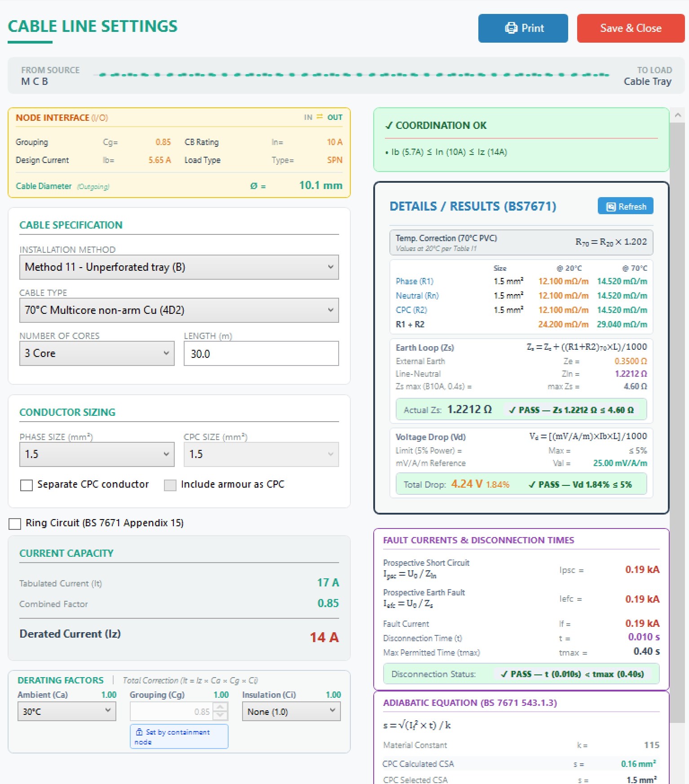689x784 pixels.
Task: Check Ring Circuit (BS 7671 Appendix 15)
Action: (15, 524)
